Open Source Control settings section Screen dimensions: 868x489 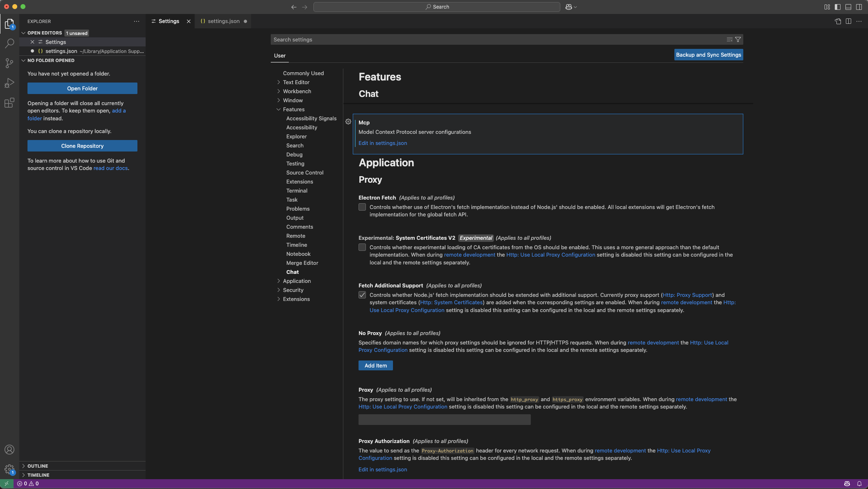(x=305, y=172)
